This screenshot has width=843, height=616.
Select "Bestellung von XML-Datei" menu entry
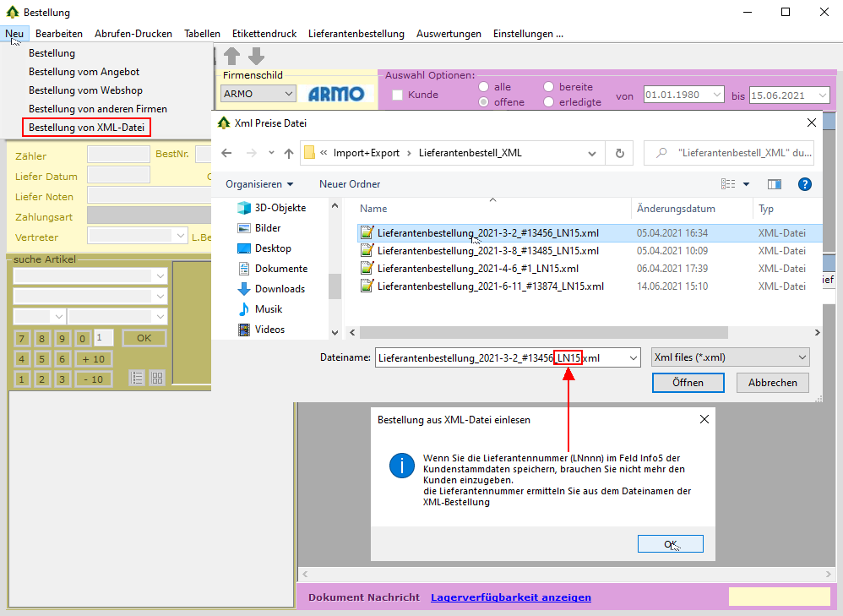click(x=87, y=128)
